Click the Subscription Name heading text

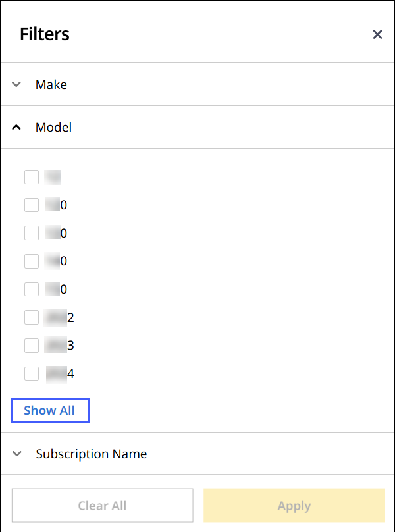tap(91, 454)
